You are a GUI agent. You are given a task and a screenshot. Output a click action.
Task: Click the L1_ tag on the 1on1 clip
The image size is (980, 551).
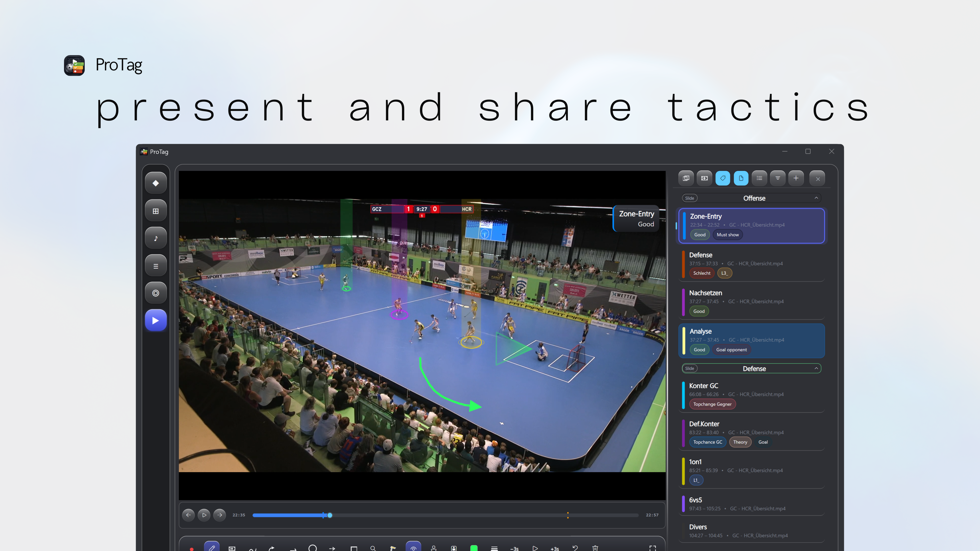click(696, 480)
